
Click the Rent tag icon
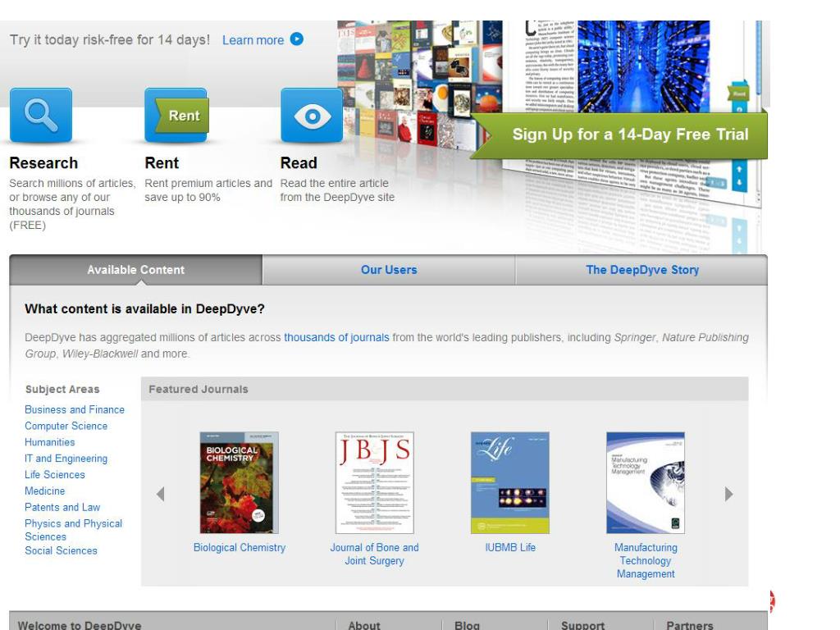pos(176,115)
